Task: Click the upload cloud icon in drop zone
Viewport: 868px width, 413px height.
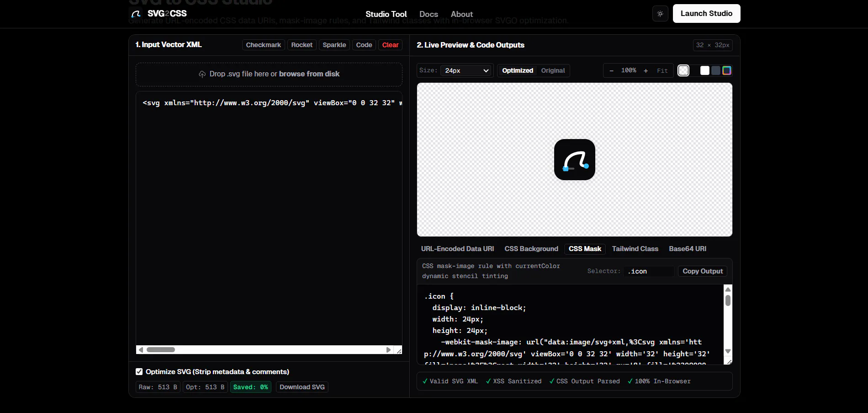Action: pyautogui.click(x=202, y=74)
